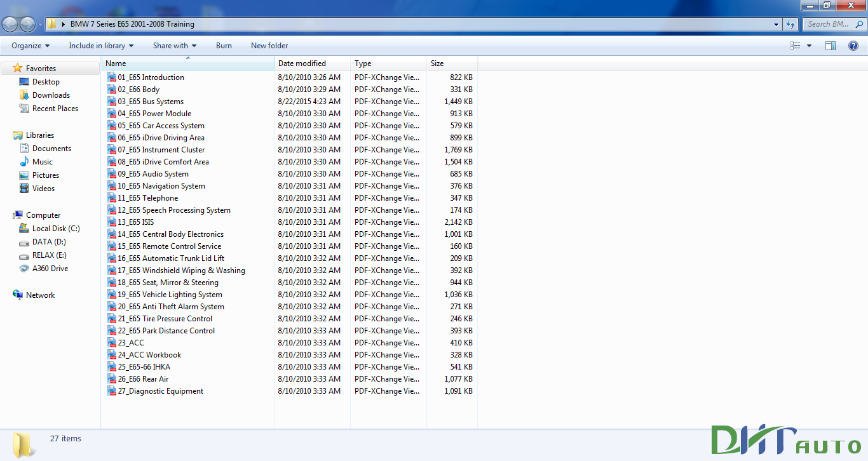Image resolution: width=868 pixels, height=461 pixels.
Task: Open the Include in library dropdown
Action: click(x=101, y=46)
